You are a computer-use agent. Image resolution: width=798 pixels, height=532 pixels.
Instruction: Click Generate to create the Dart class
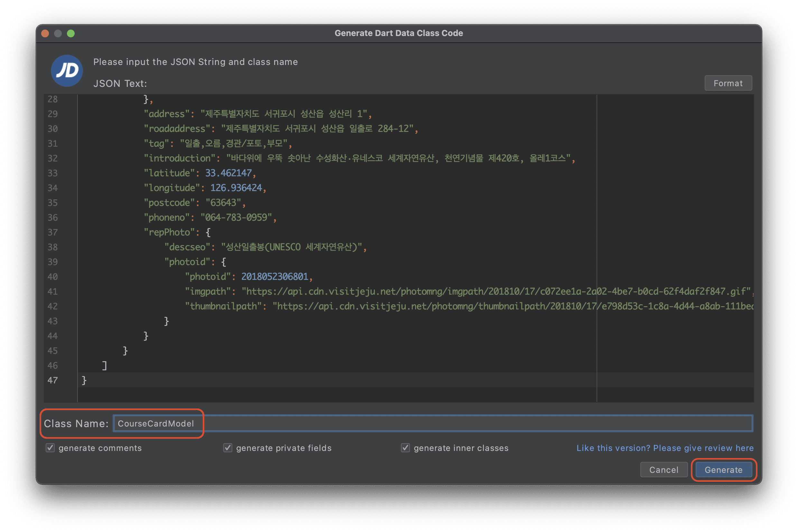tap(723, 470)
